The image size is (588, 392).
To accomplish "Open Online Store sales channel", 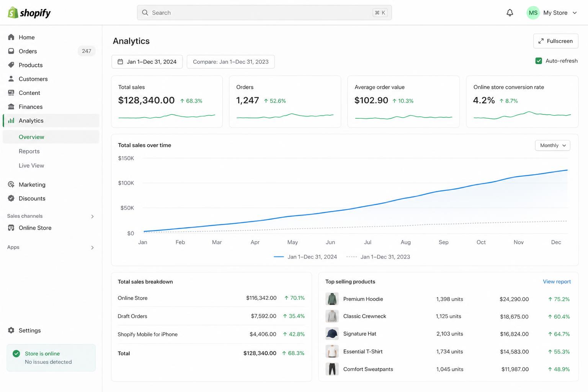I will (51, 228).
